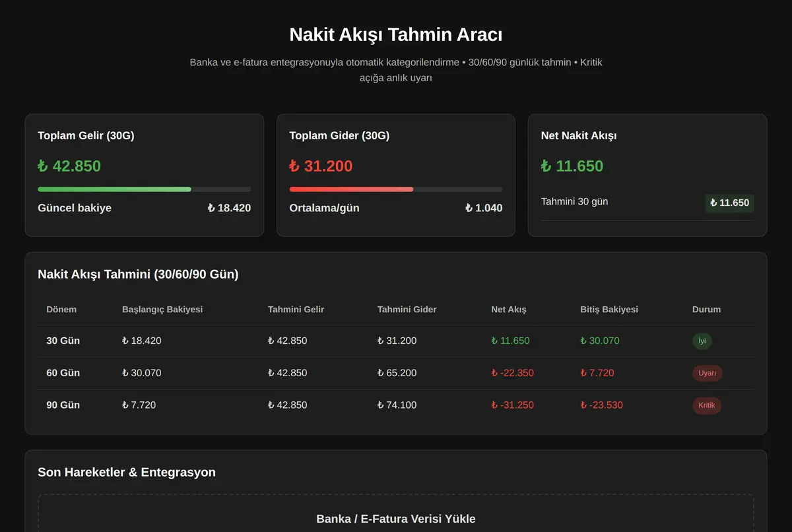Select the "Toplam Gider (30G)" card heading

(339, 136)
